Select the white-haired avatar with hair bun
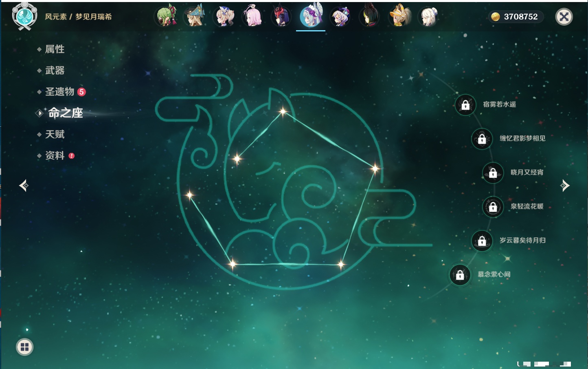588x369 pixels. coord(428,16)
